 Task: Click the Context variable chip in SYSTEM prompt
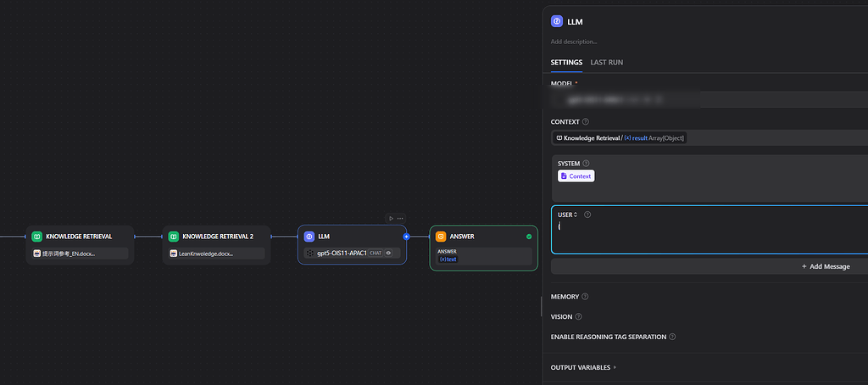coord(576,176)
